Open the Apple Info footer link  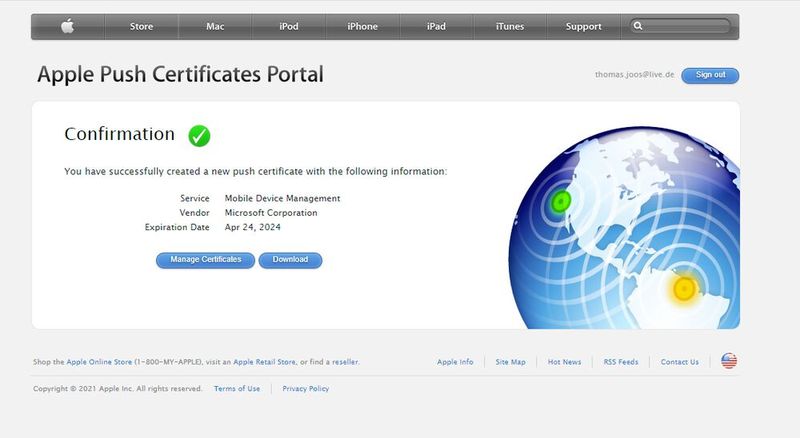coord(455,362)
